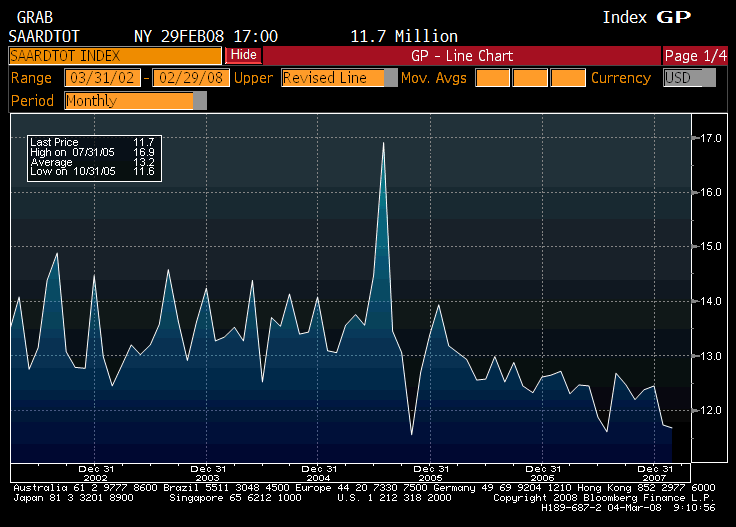Click the Low on 10/31/05 legend row
This screenshot has height=527, width=736.
click(x=92, y=171)
